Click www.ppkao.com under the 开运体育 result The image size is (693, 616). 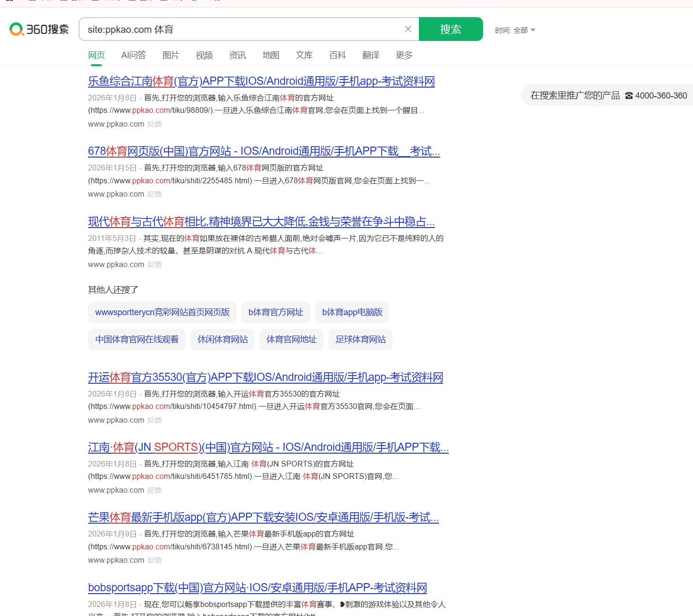coord(116,420)
